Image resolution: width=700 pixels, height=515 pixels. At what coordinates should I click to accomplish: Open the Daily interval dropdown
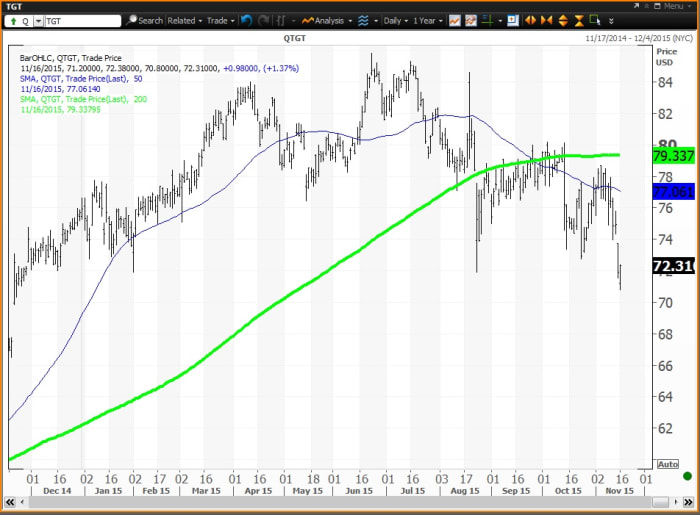coord(396,21)
